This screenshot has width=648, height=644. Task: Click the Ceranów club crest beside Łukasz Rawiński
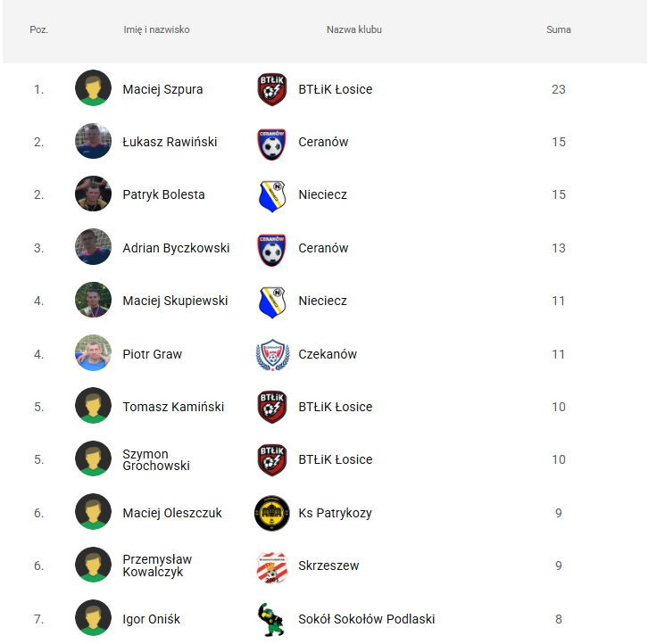(x=272, y=143)
